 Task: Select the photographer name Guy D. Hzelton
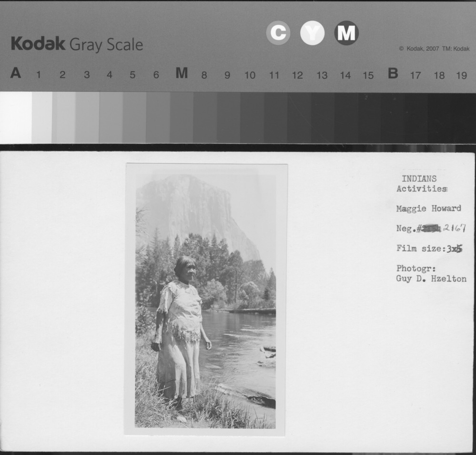tap(431, 279)
